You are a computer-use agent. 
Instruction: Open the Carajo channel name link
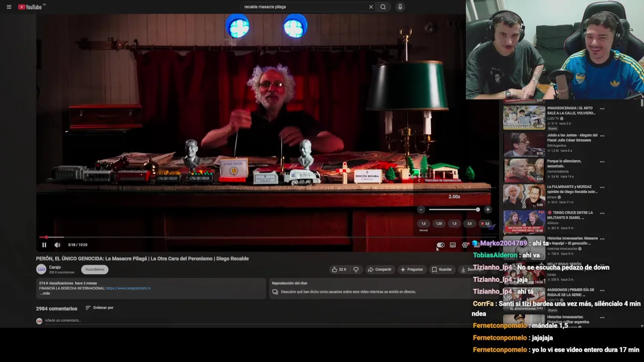(55, 267)
